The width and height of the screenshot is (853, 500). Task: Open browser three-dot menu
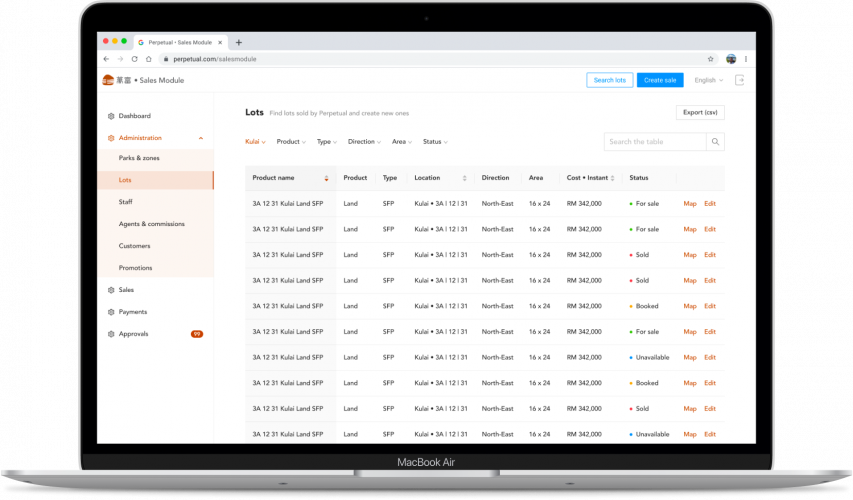(746, 59)
